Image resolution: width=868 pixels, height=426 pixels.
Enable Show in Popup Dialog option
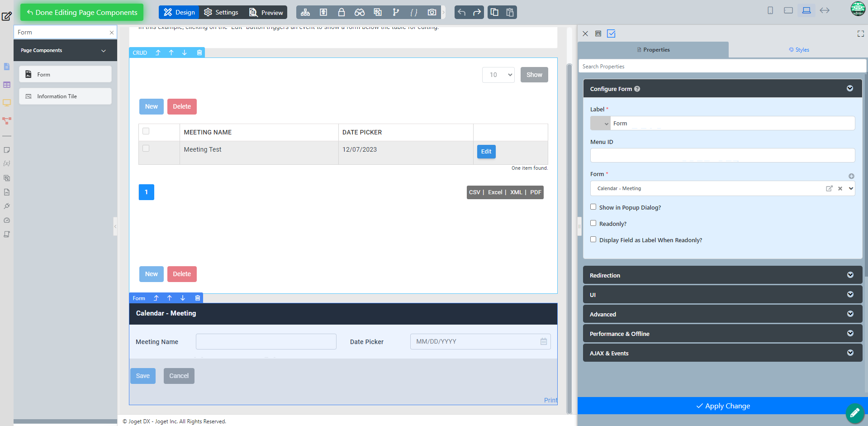[x=593, y=207]
